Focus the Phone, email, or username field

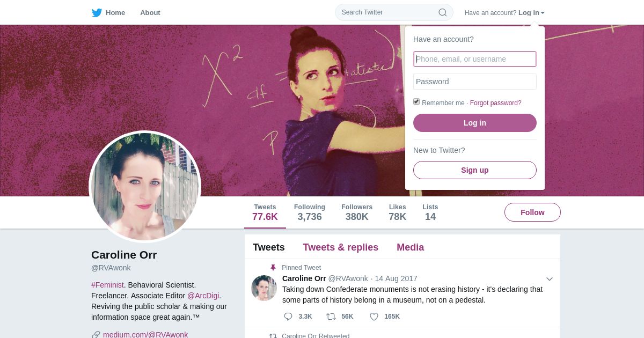475,59
